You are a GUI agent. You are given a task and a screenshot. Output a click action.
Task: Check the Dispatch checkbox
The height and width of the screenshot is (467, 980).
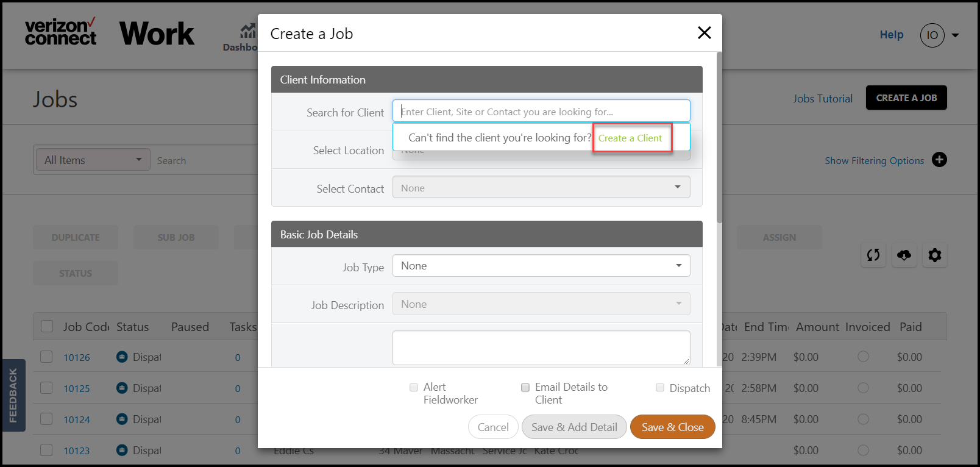point(660,387)
